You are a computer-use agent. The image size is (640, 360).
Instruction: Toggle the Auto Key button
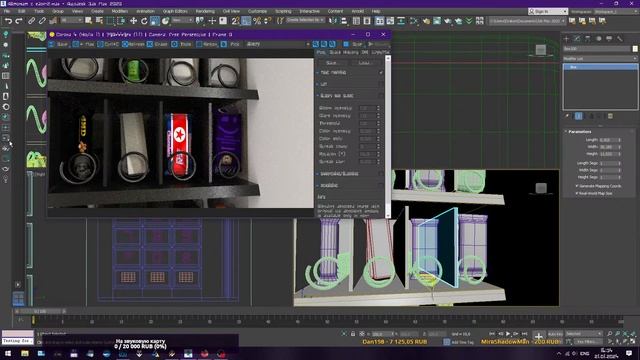(555, 334)
